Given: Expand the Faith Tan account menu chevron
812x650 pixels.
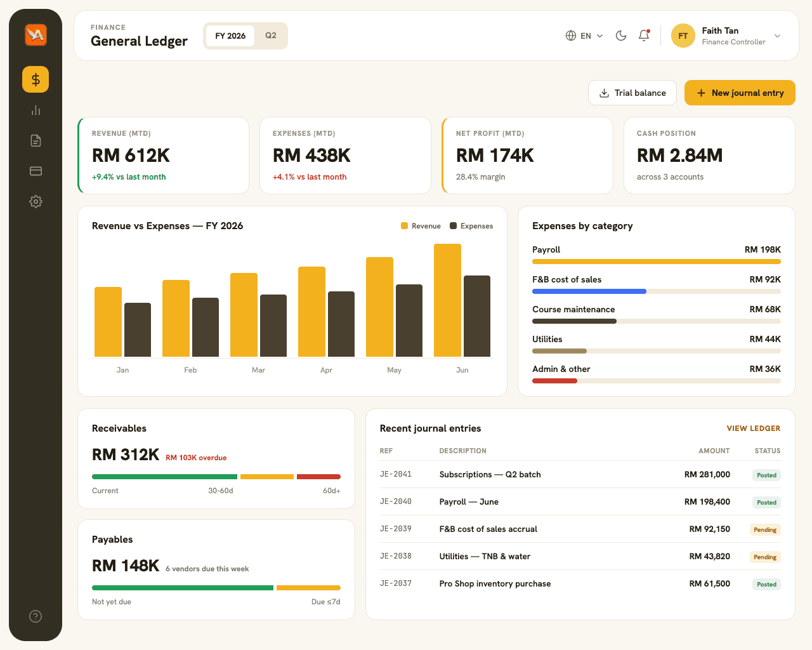Looking at the screenshot, I should click(778, 36).
